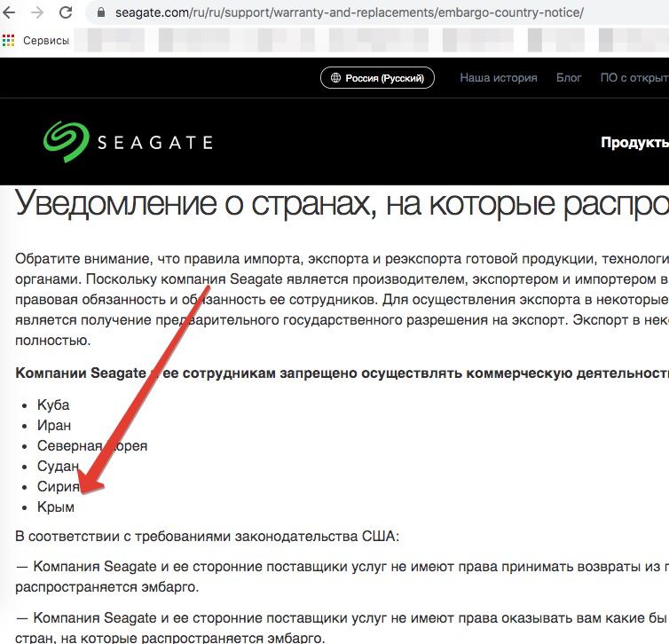Open the Россия (Русский) region selector
Image resolution: width=669 pixels, height=644 pixels.
click(x=377, y=78)
